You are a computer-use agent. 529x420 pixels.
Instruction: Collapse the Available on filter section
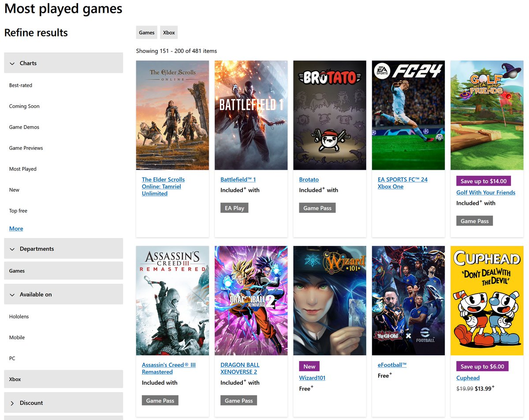(63, 294)
